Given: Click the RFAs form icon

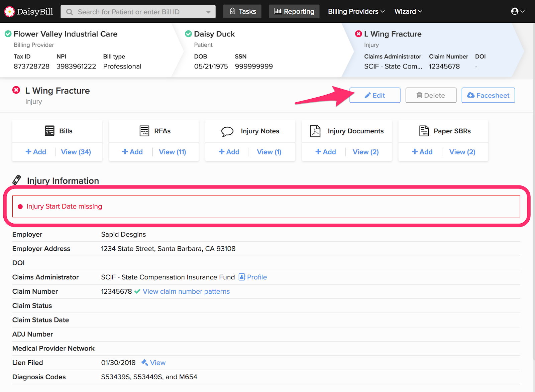Looking at the screenshot, I should (144, 131).
